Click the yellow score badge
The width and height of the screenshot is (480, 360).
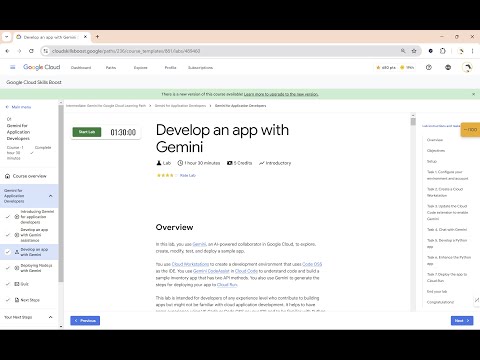[x=470, y=129]
